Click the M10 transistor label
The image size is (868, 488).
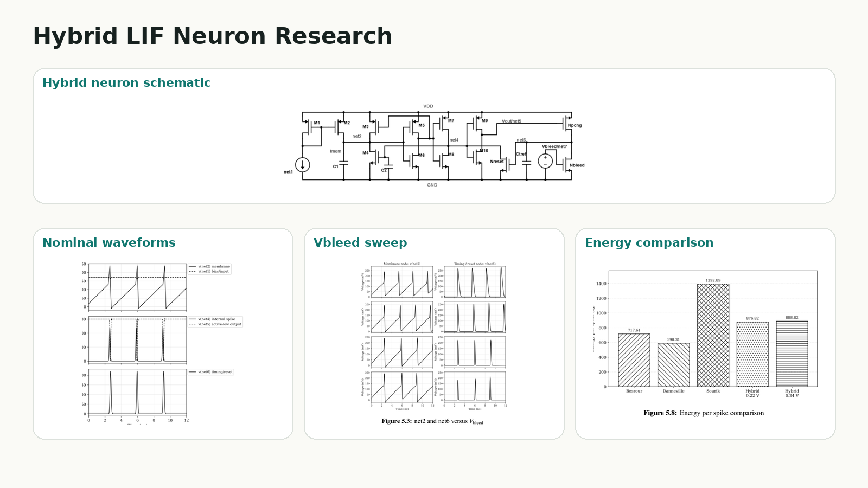click(x=483, y=151)
